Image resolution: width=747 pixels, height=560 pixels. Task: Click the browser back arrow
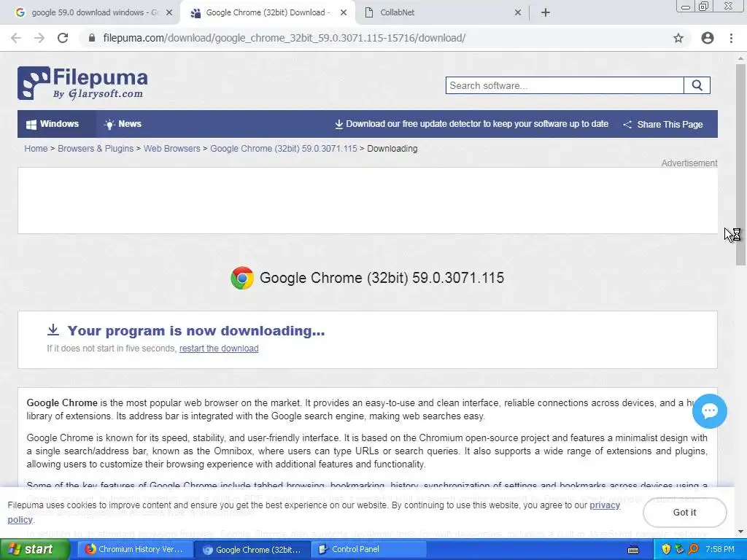[16, 38]
